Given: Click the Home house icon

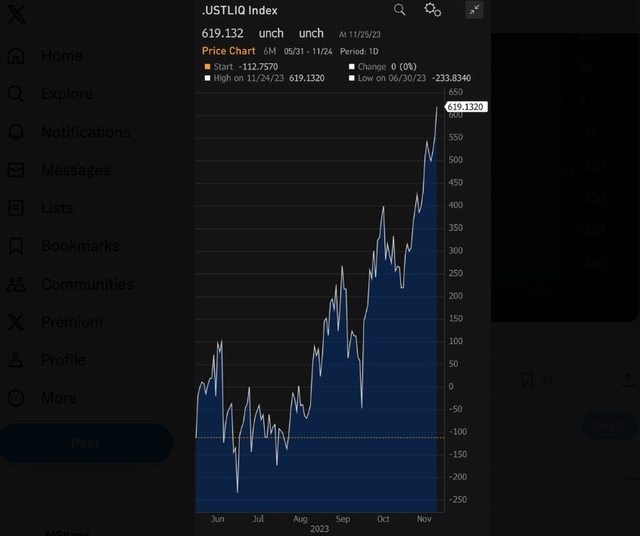Looking at the screenshot, I should coord(16,56).
